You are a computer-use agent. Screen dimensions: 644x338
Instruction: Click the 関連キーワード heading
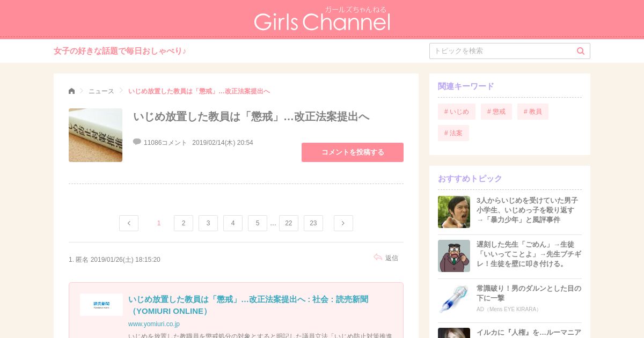[466, 86]
